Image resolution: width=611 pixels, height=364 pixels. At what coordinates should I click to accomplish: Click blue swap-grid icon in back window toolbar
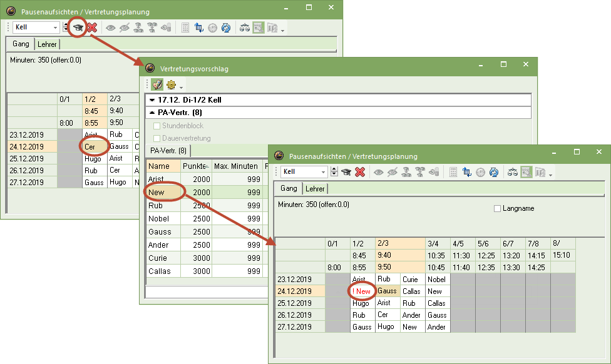coord(198,28)
